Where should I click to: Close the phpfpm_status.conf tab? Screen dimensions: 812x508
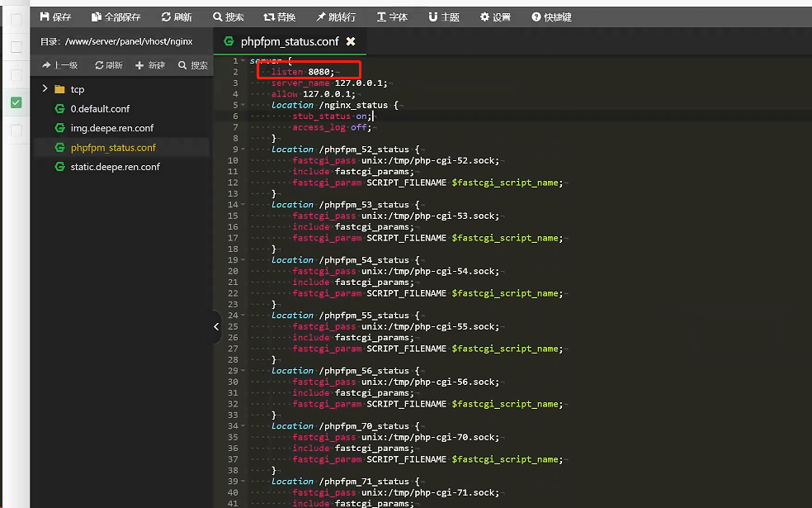(351, 41)
